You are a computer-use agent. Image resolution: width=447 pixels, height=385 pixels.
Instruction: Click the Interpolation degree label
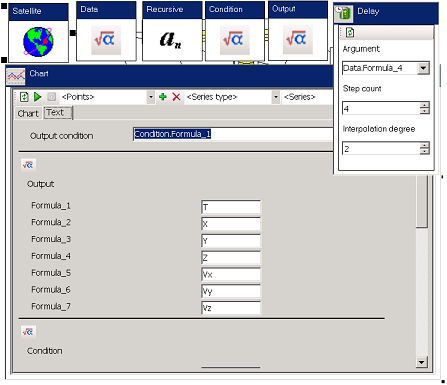[379, 129]
